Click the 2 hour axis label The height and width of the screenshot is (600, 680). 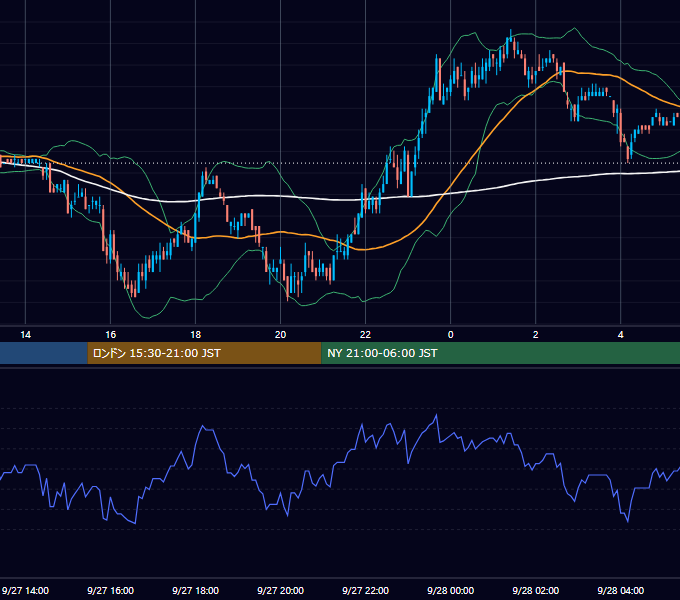[x=536, y=335]
